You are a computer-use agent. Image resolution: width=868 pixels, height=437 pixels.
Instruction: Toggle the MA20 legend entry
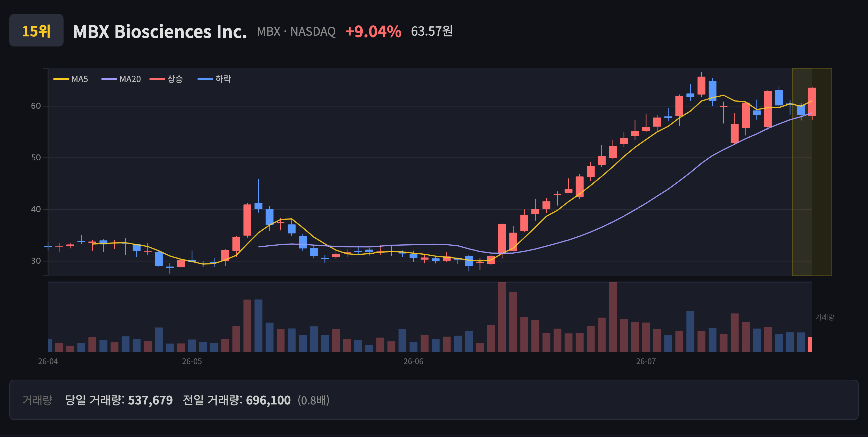[x=121, y=79]
